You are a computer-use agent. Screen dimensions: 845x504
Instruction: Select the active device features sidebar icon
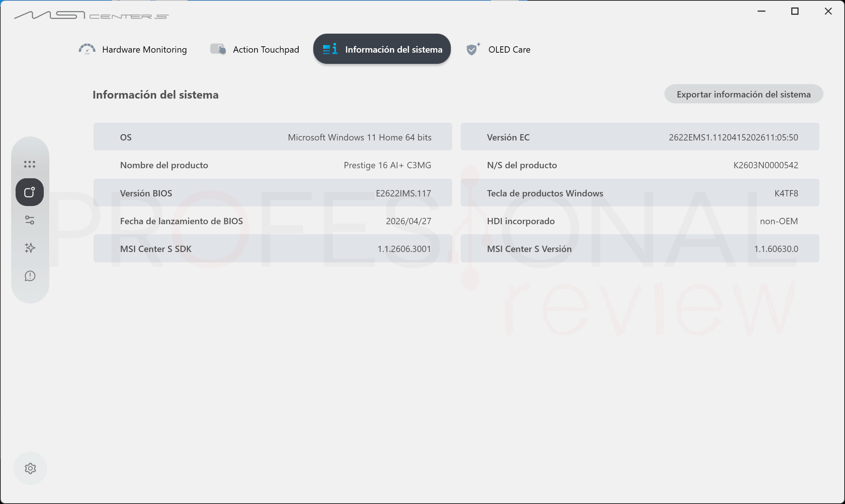pos(30,192)
